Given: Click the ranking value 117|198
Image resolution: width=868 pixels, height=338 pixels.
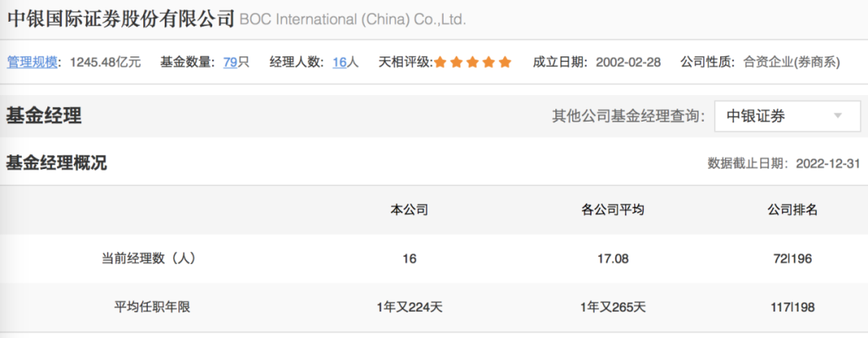Looking at the screenshot, I should [x=792, y=307].
